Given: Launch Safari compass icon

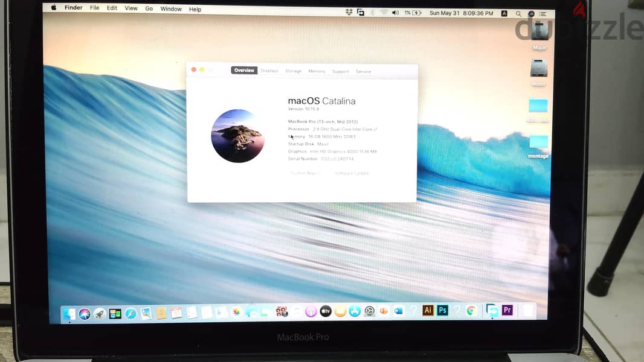Looking at the screenshot, I should tap(130, 314).
